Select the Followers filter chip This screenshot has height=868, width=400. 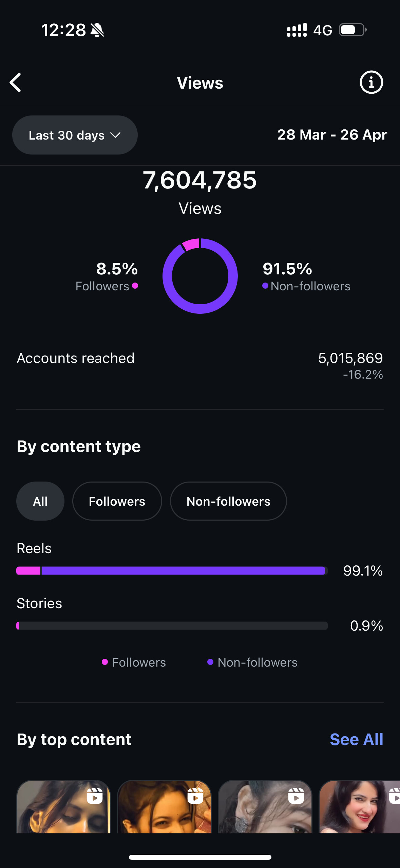click(117, 501)
